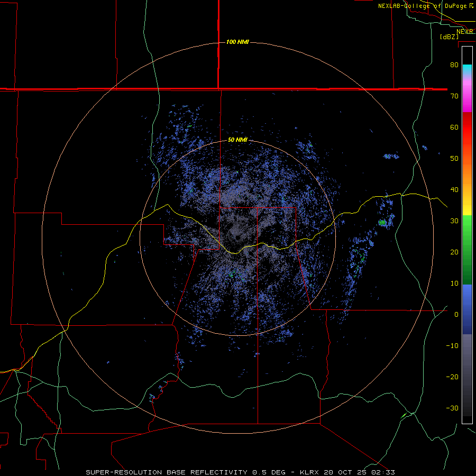The width and height of the screenshot is (476, 476).
Task: Click the yellow 35 dBZ color band
Action: [x=467, y=206]
